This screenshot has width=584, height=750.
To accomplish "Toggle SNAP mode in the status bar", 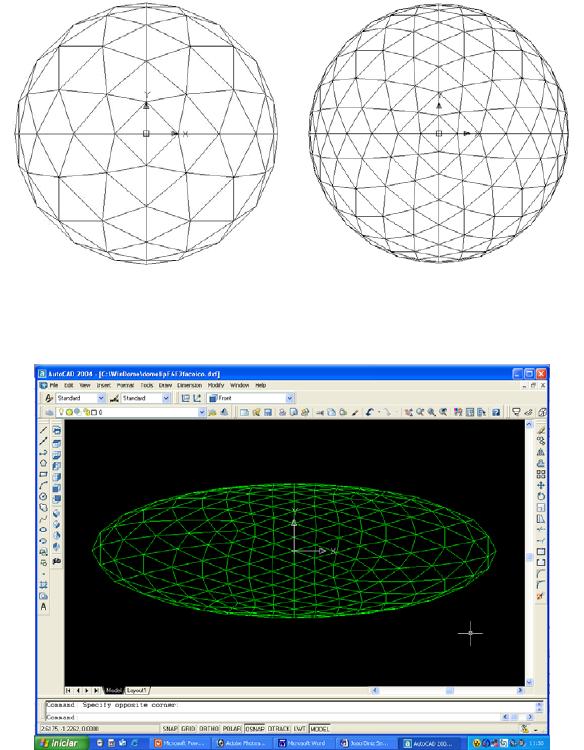I will (x=170, y=728).
